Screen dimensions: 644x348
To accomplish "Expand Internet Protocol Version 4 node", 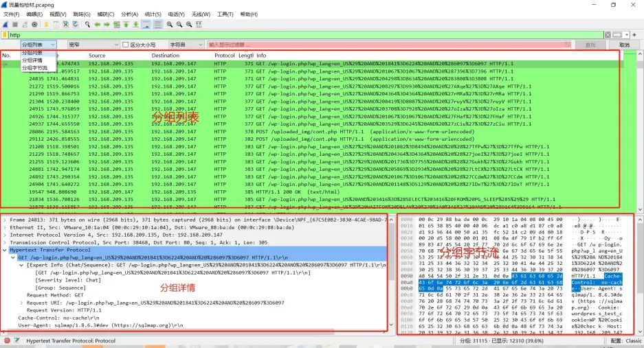I will (x=5, y=235).
